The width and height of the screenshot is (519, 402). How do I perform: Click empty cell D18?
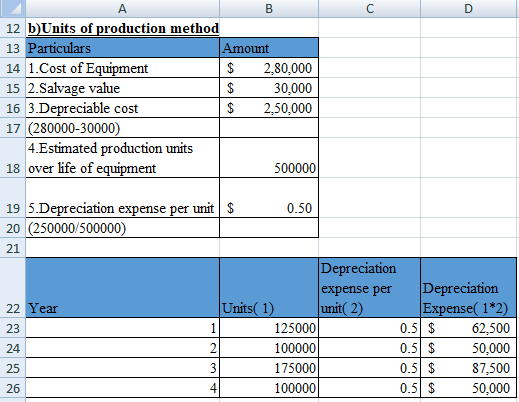click(468, 158)
